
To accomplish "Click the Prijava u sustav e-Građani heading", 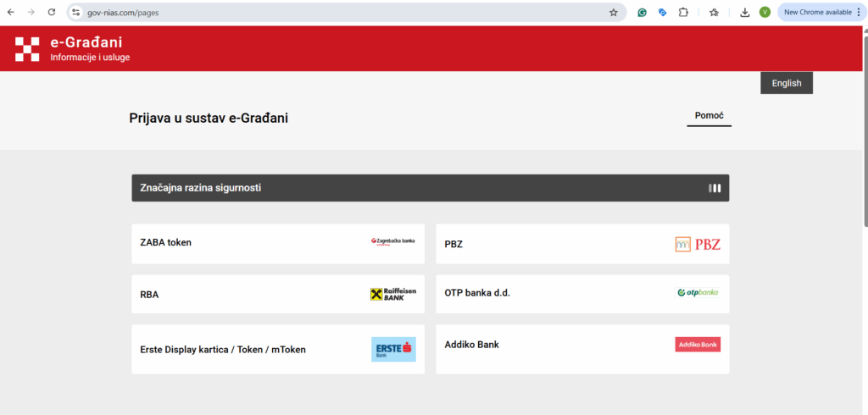I will [x=209, y=118].
